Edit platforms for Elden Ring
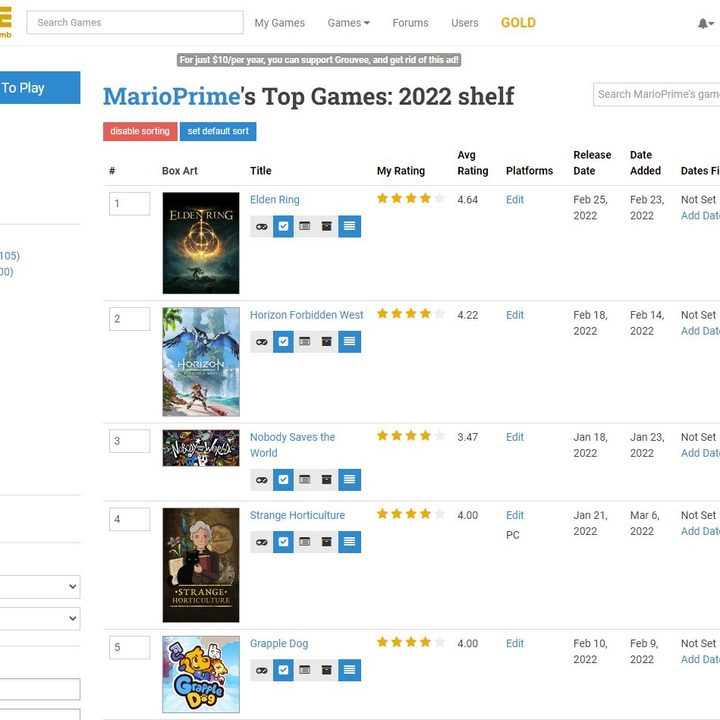This screenshot has height=720, width=720. click(x=515, y=200)
